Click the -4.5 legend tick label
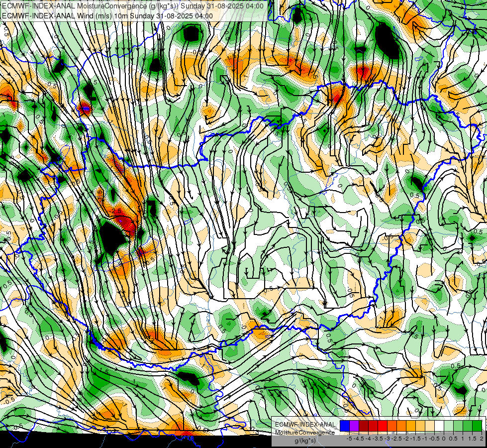 point(359,439)
